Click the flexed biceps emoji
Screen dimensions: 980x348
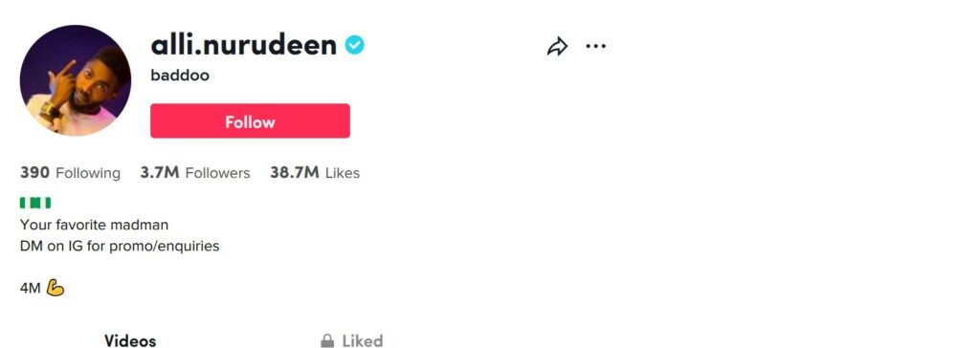coord(55,288)
